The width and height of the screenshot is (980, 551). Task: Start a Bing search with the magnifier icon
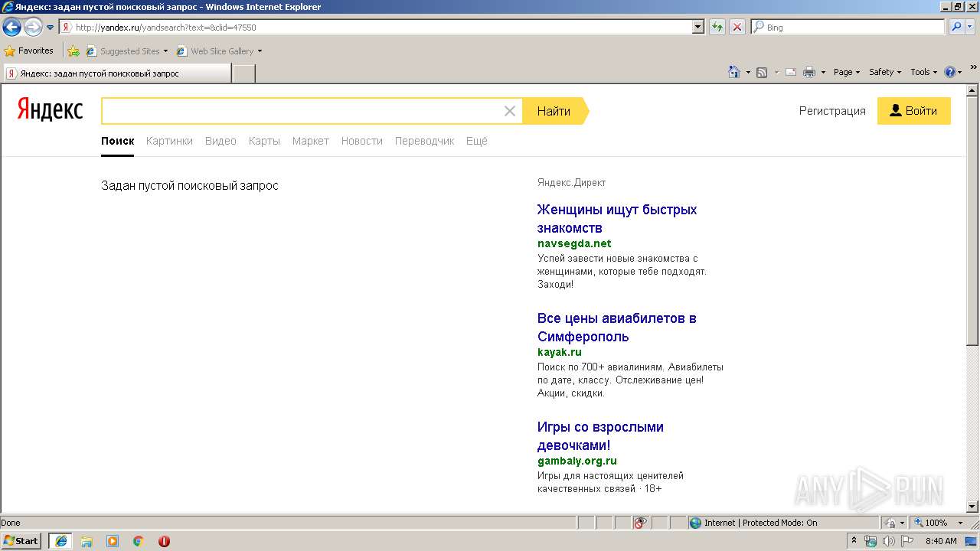coord(956,27)
